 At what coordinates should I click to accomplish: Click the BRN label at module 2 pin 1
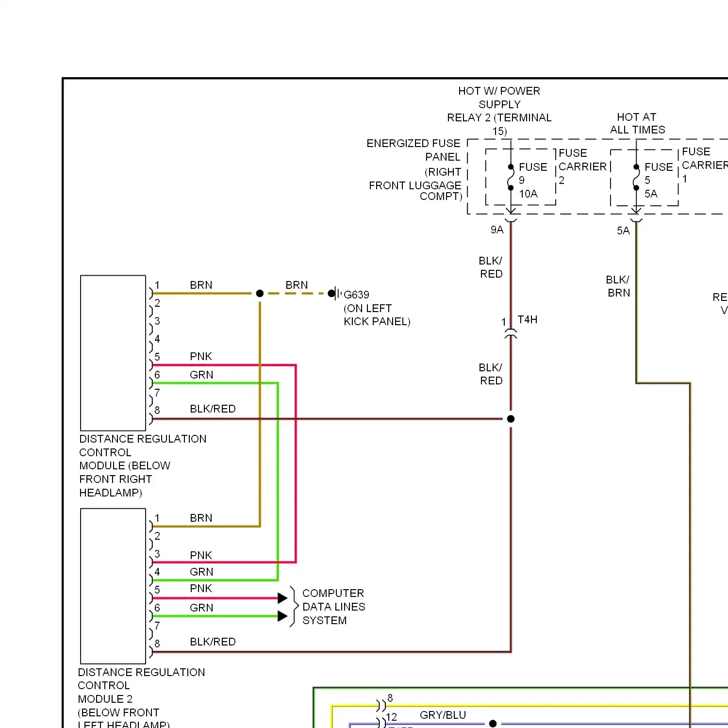201,518
